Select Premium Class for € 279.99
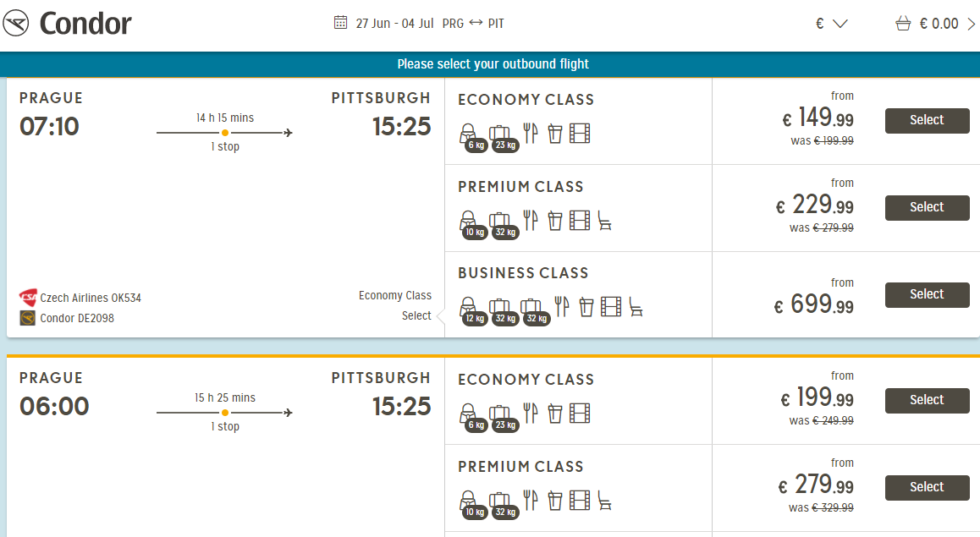 click(x=927, y=488)
